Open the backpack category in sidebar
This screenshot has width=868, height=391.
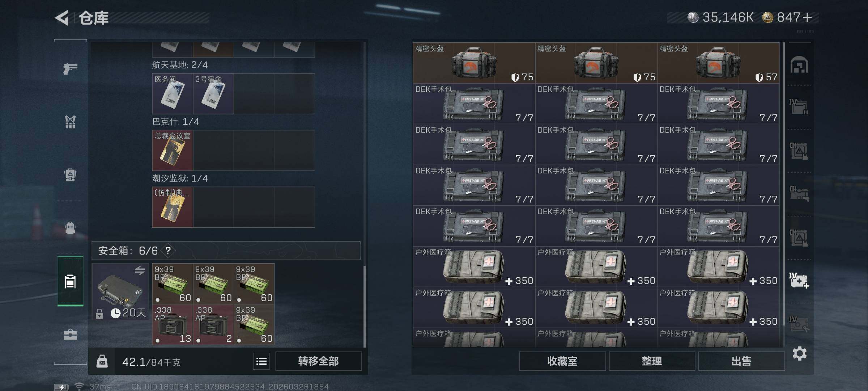70,175
